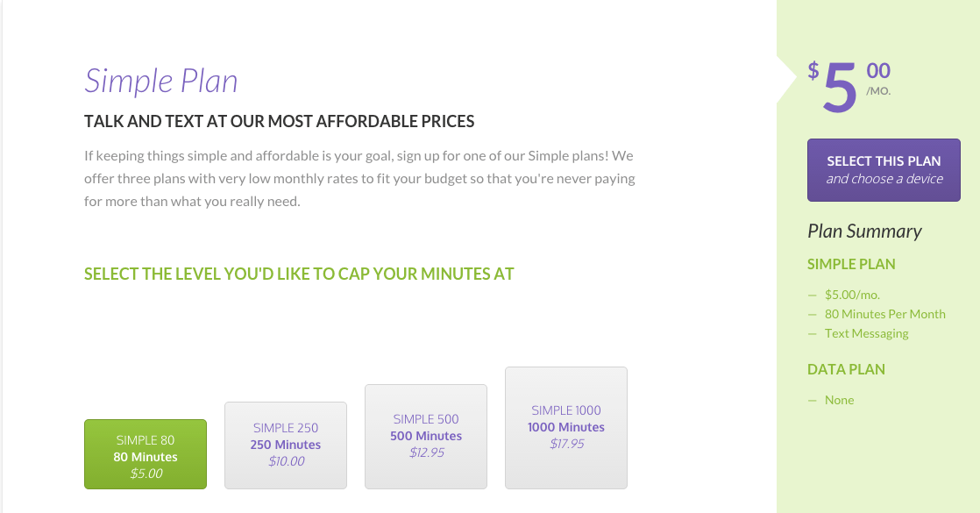
Task: Click the $5.00/mo. summary line
Action: (852, 295)
